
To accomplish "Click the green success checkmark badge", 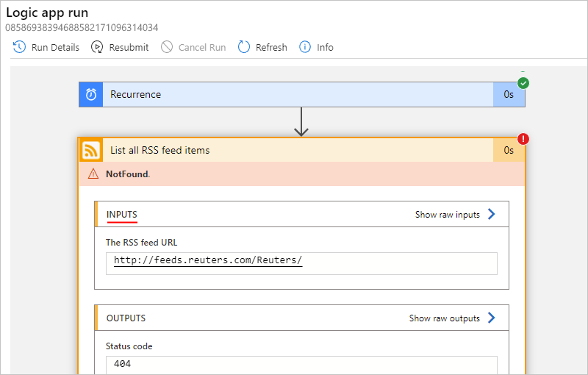I will coord(523,82).
